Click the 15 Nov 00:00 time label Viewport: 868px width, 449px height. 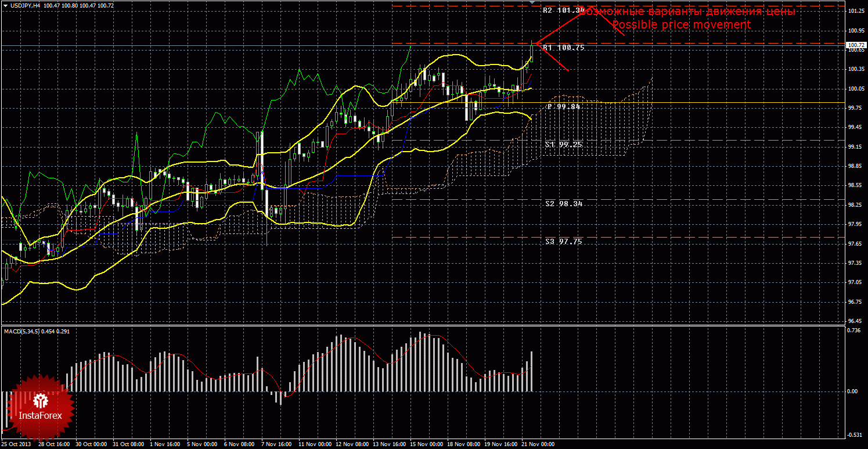426,444
